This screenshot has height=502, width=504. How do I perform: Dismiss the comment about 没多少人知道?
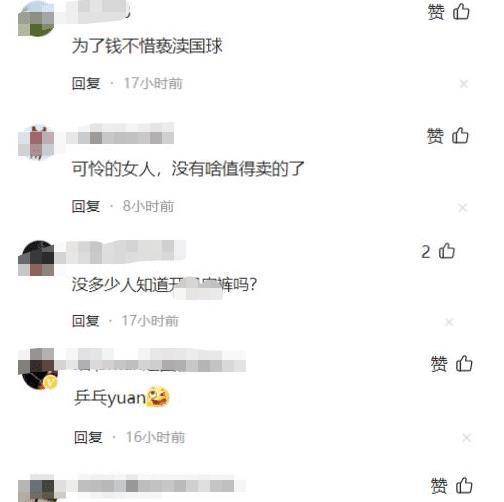point(449,322)
